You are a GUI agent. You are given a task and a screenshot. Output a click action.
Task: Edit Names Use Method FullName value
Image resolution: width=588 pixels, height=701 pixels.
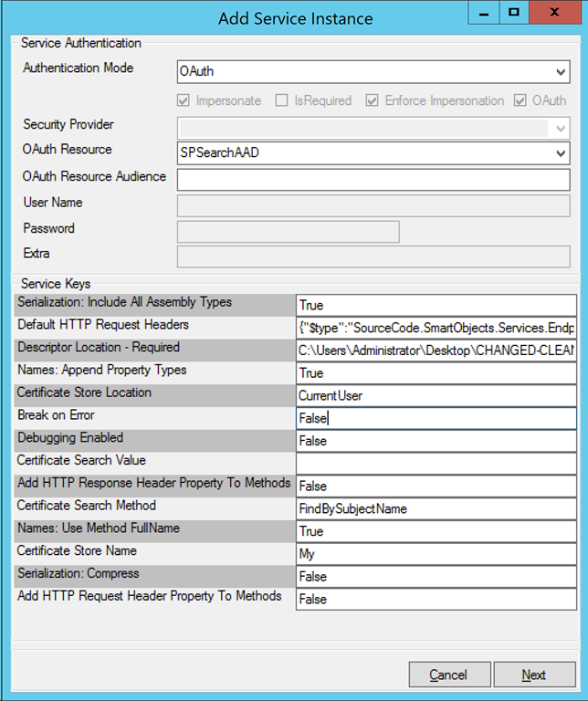click(436, 531)
